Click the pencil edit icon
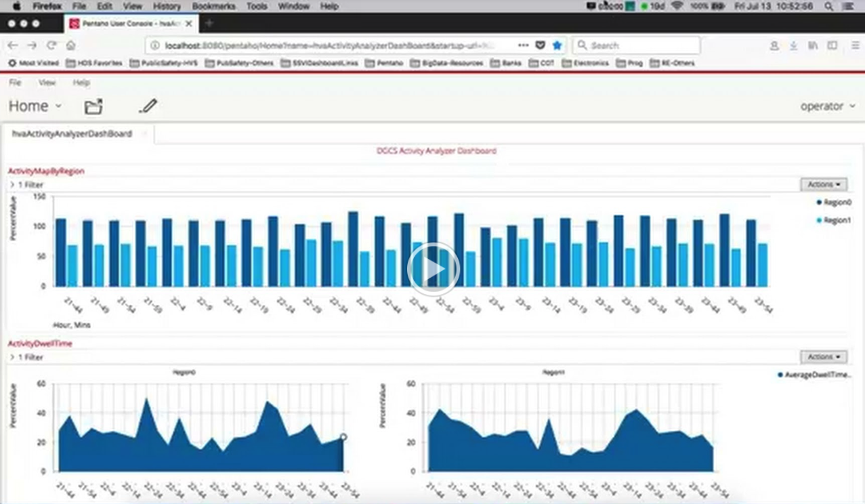865x504 pixels. click(x=148, y=106)
